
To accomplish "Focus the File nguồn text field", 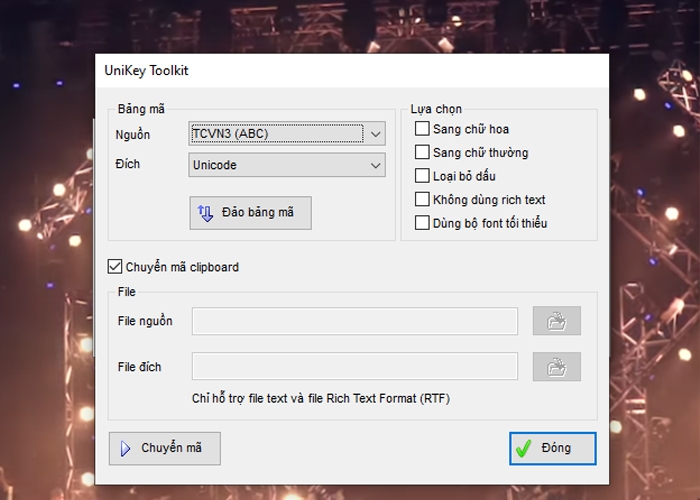I will pos(354,321).
